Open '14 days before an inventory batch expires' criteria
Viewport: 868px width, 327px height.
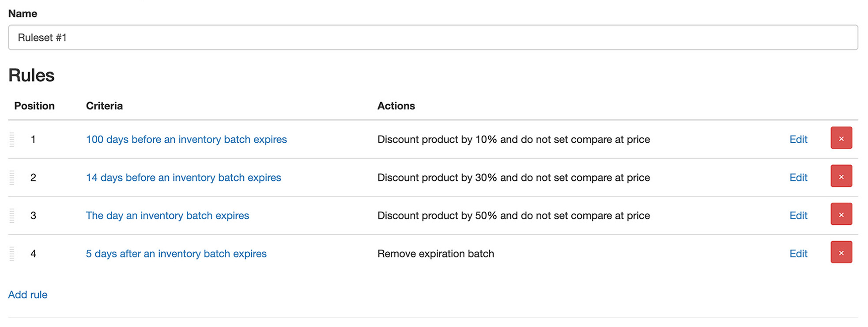(183, 177)
